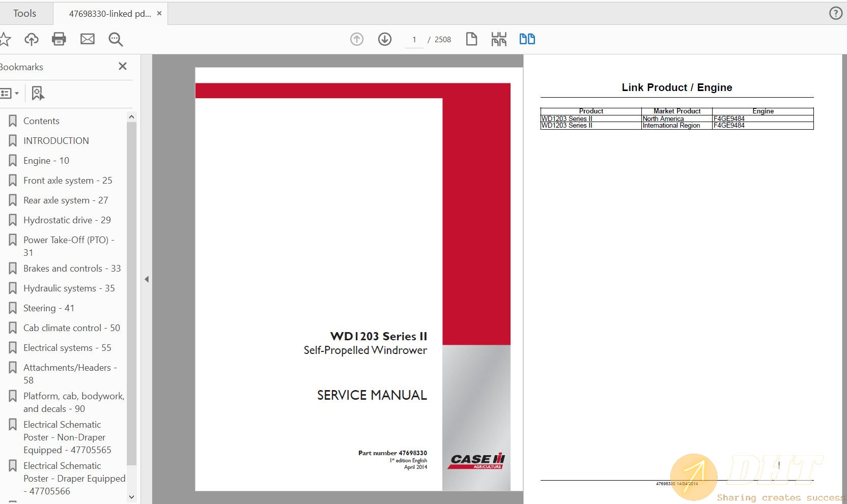Go to Steering - 41 bookmark
The height and width of the screenshot is (504, 847).
click(49, 308)
